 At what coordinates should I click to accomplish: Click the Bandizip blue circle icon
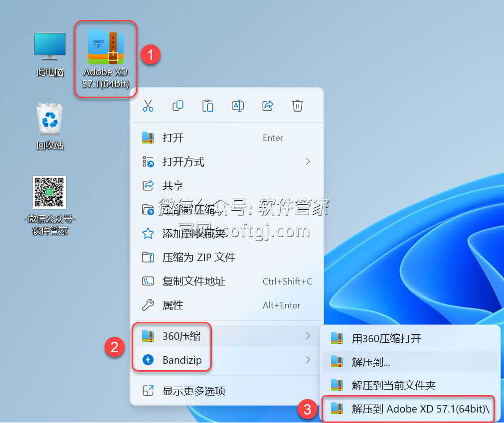point(148,360)
